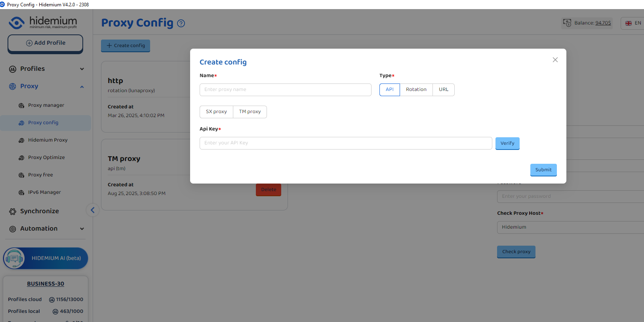Click the Proxy Config page heading
Viewport: 644px width, 322px height.
click(x=137, y=23)
